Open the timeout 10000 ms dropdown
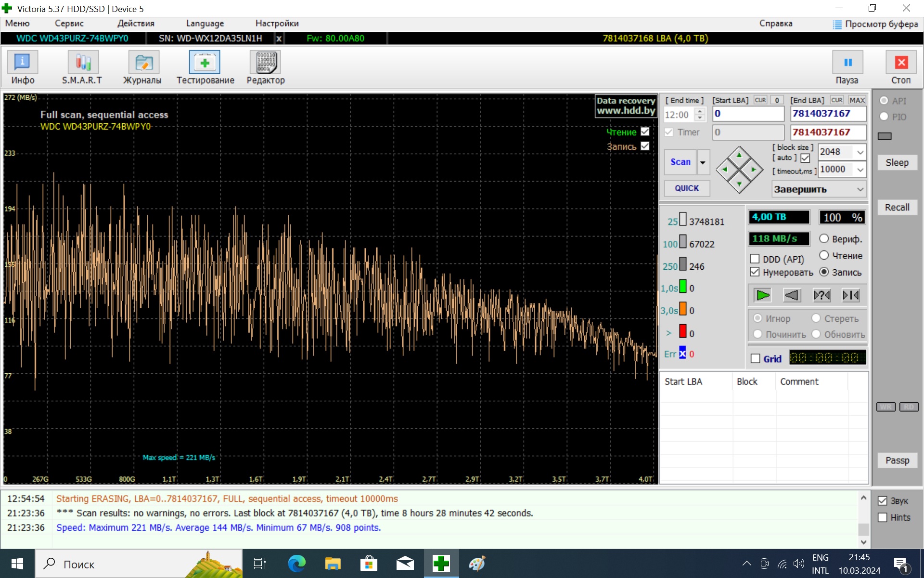Screen dimensions: 924x578 click(x=860, y=170)
